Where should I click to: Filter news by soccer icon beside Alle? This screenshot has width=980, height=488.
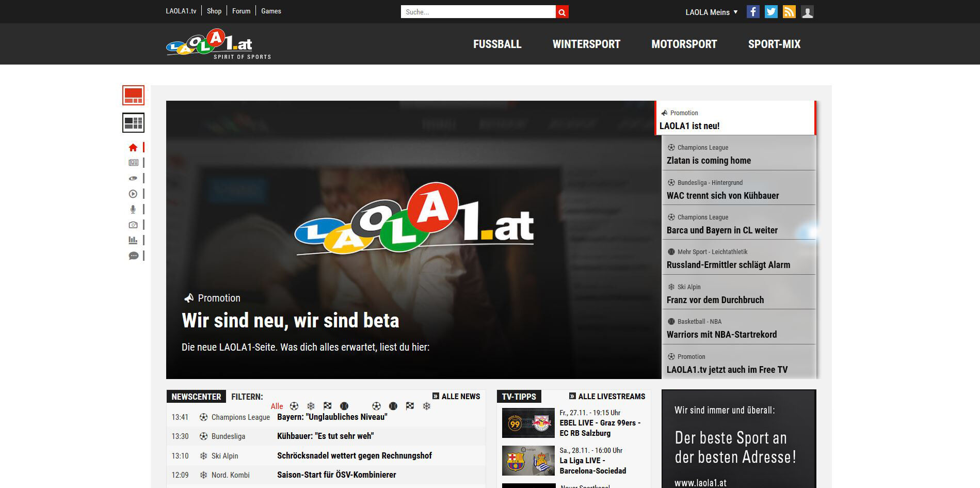pos(294,406)
